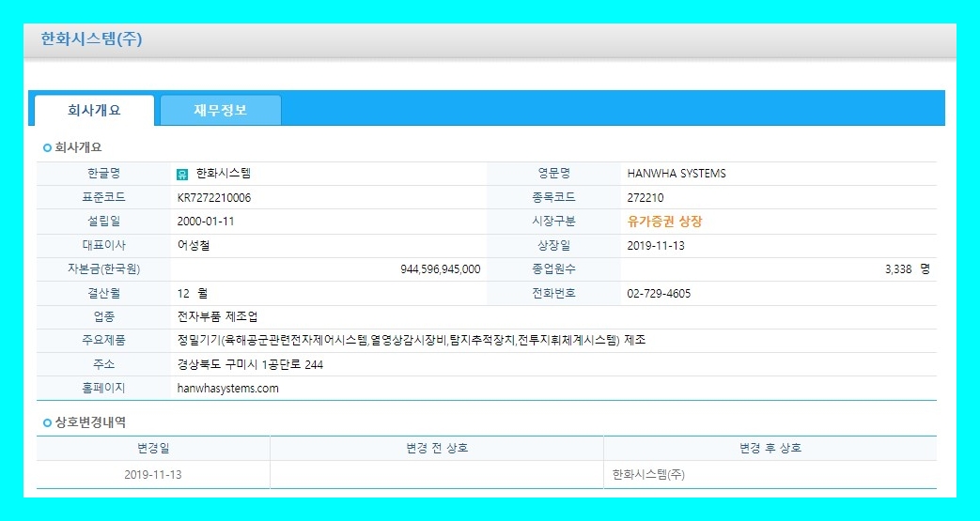Click the 회사개요 section heading
Screen dimensions: 980x521
(x=78, y=148)
